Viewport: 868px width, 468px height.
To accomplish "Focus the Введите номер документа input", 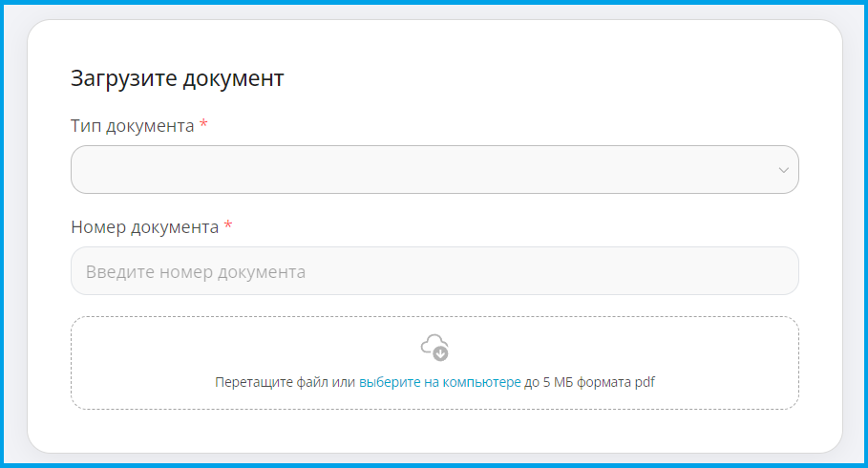I will tap(434, 271).
